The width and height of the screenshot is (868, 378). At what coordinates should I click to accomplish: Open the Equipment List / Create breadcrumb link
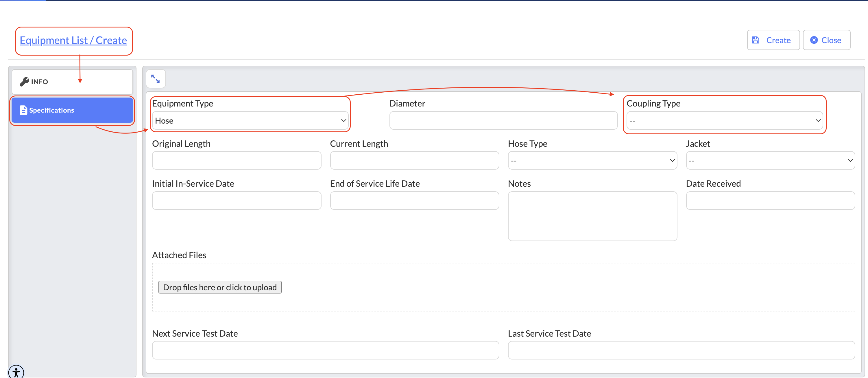point(73,40)
